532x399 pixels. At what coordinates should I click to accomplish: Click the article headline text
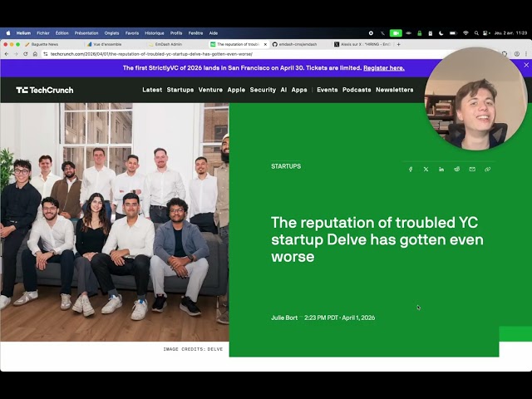377,239
